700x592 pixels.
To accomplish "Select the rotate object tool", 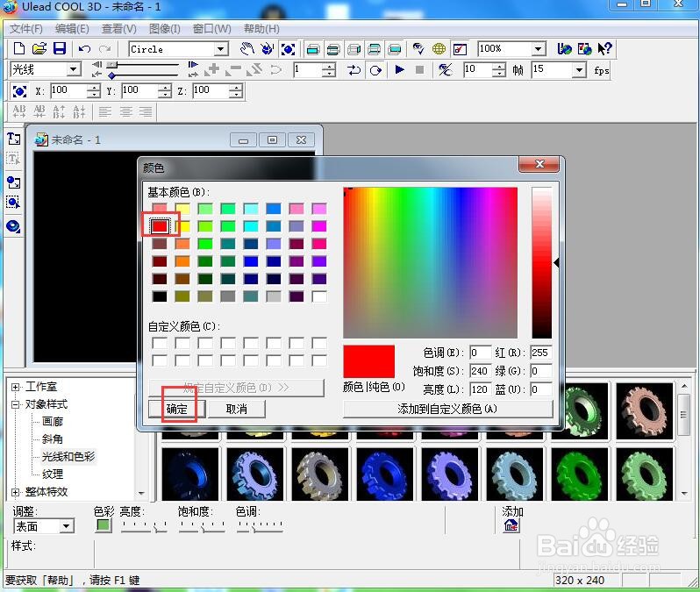I will [x=267, y=48].
